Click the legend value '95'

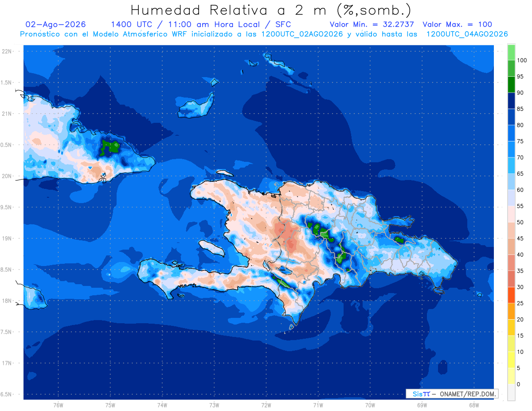pos(520,76)
